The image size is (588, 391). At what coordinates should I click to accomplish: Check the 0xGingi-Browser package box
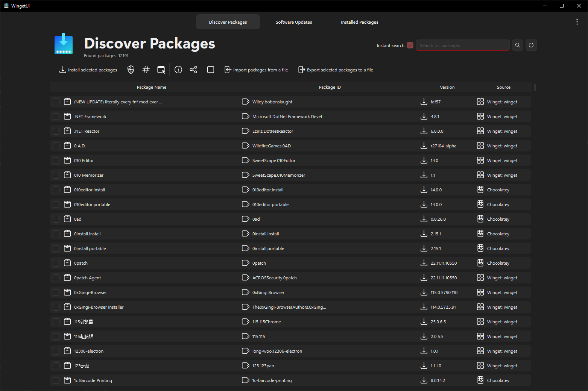point(56,292)
